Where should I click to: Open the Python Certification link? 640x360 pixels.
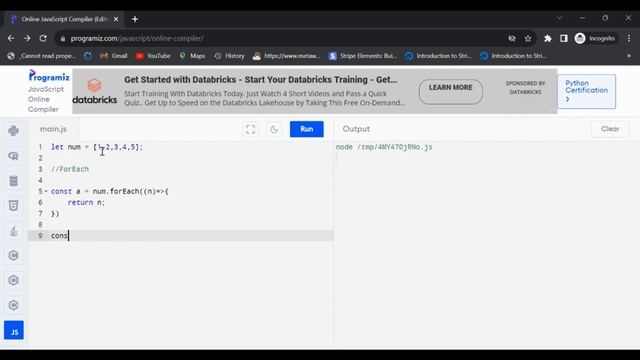pyautogui.click(x=586, y=91)
